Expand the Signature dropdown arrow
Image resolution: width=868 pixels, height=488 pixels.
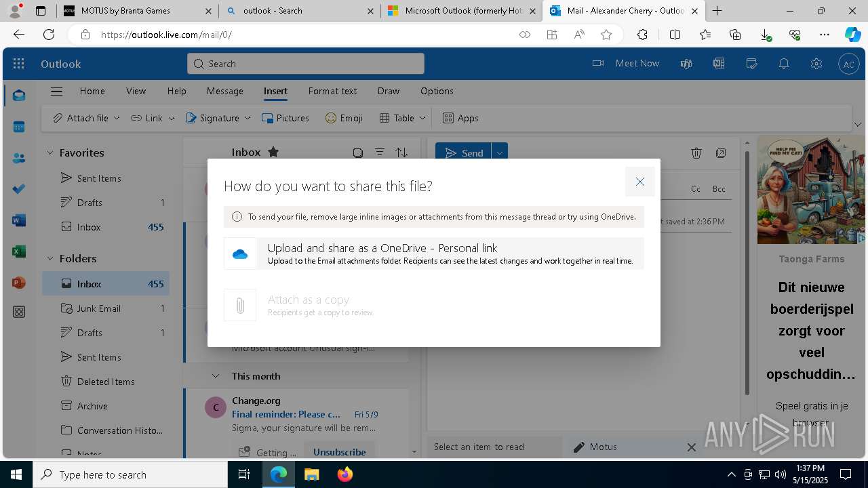tap(248, 118)
